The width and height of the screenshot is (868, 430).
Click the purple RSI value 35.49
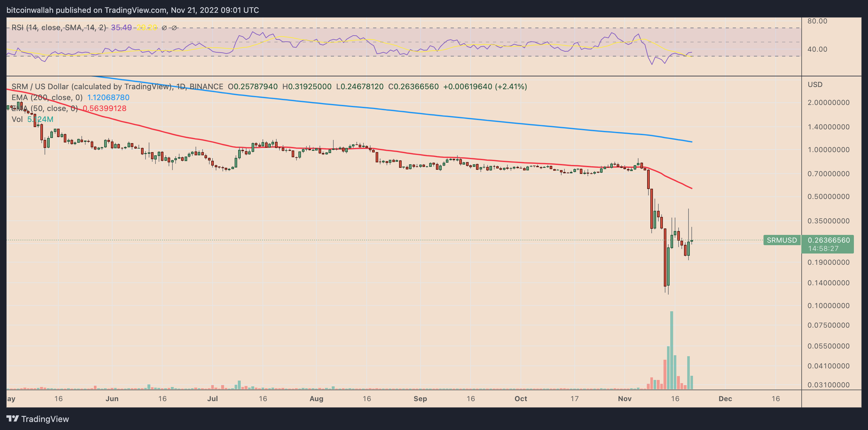[121, 28]
